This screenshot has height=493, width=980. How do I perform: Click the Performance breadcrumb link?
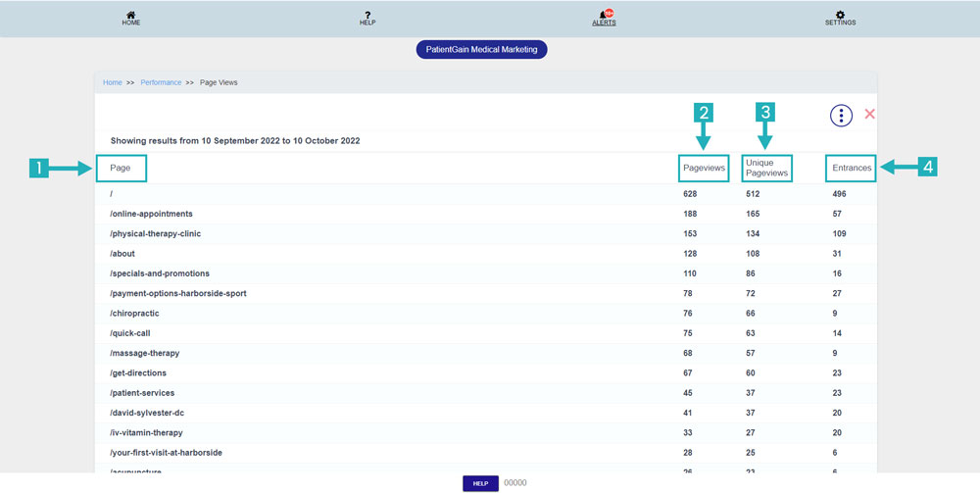(161, 82)
